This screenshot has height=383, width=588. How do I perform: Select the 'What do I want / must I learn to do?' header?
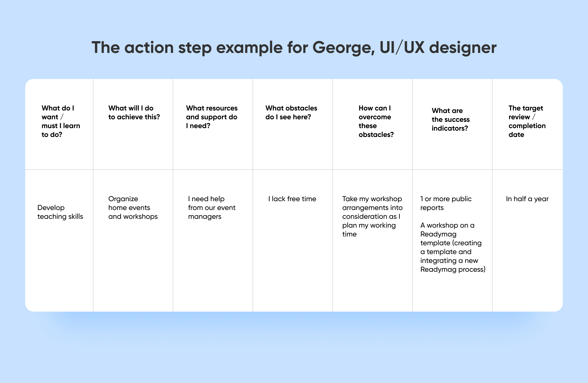(61, 121)
